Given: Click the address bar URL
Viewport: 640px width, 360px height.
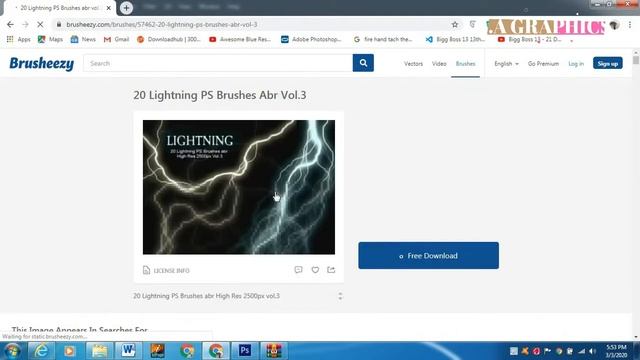Looking at the screenshot, I should [x=162, y=24].
